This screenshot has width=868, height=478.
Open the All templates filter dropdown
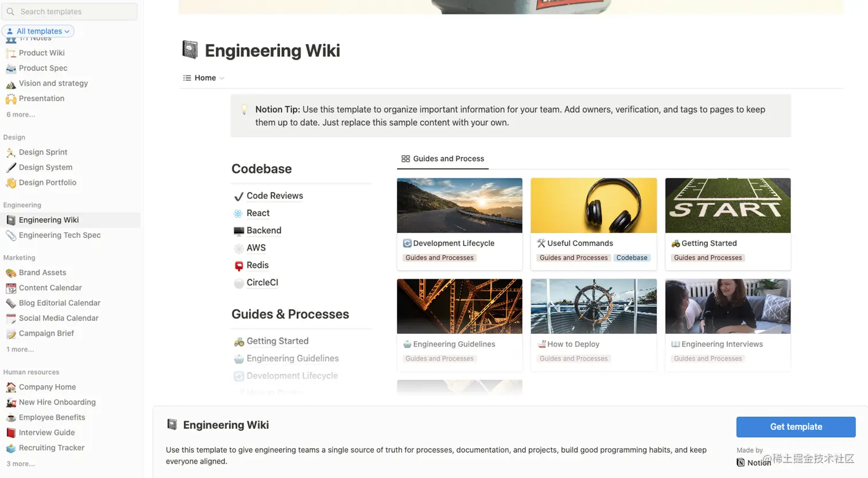coord(38,31)
